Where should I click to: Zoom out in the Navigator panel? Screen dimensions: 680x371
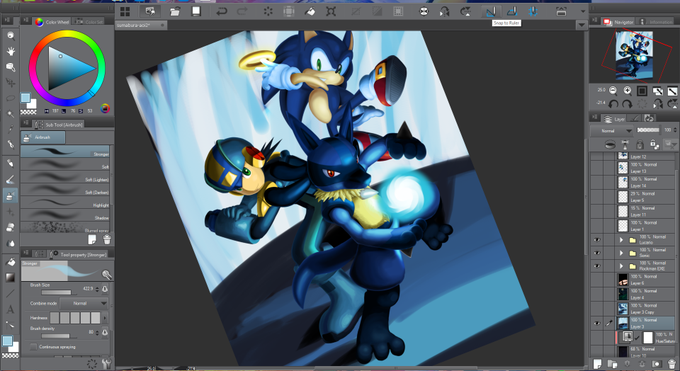(613, 91)
